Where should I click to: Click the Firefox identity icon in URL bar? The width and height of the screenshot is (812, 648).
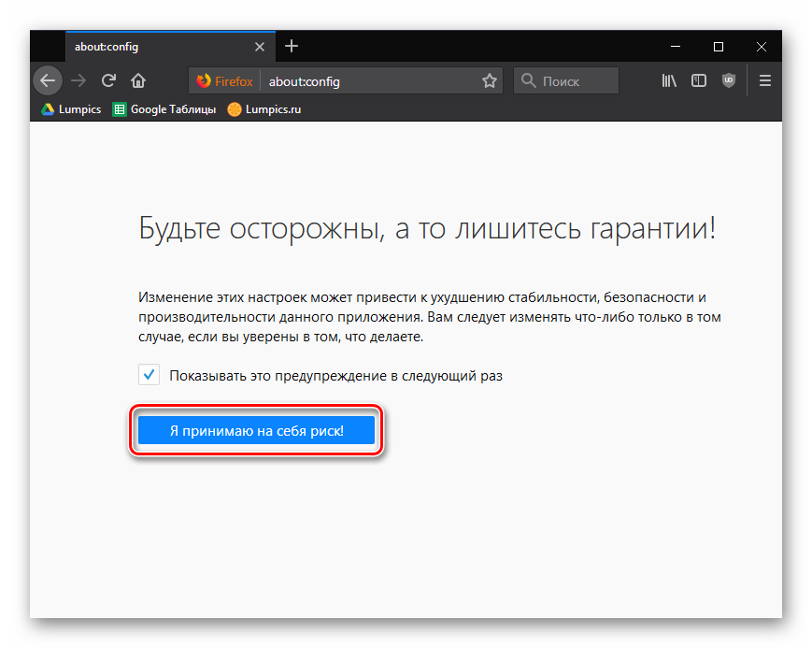[224, 81]
